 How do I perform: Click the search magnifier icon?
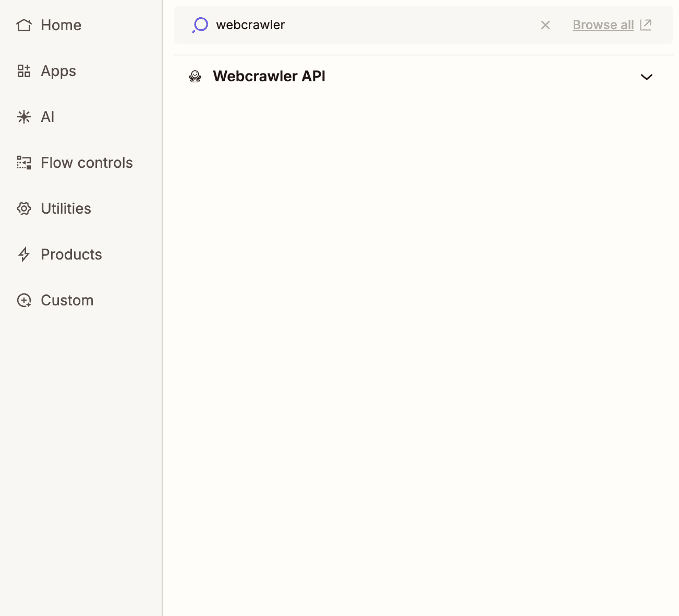click(x=199, y=24)
